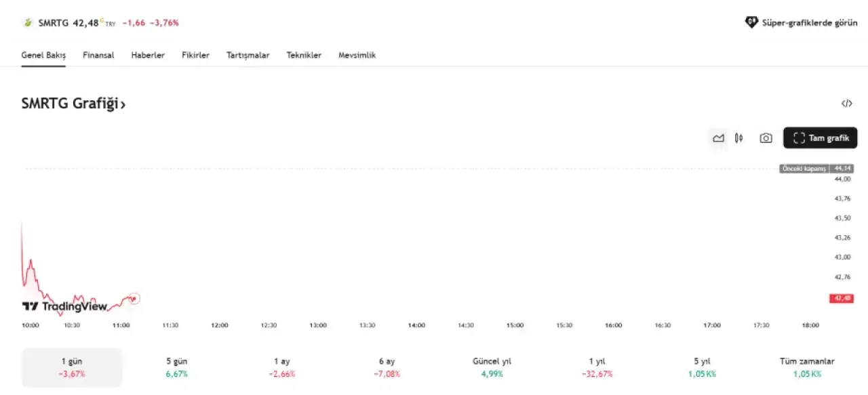868x395 pixels.
Task: Click the red 42,48 current price label
Action: point(842,298)
